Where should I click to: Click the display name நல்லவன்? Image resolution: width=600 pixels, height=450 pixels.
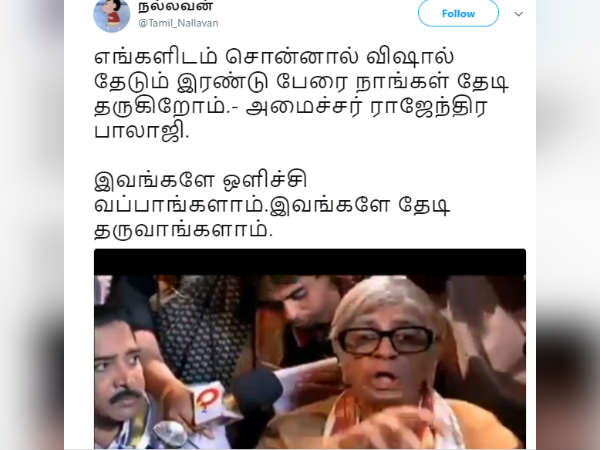[x=176, y=6]
